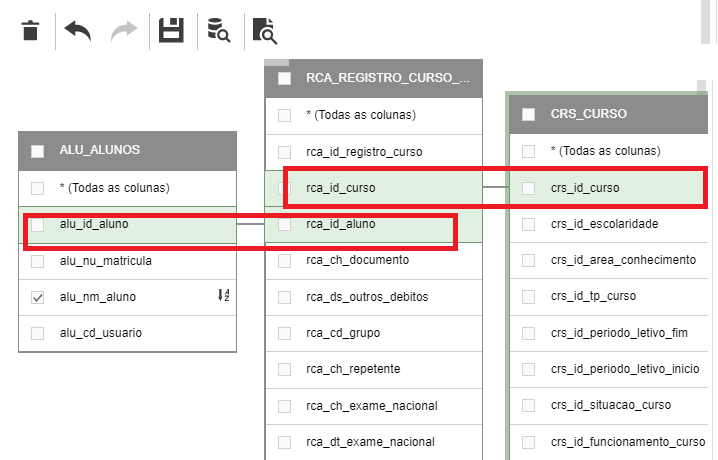Screen dimensions: 718x460
Task: Click the database search icon
Action: (x=218, y=31)
